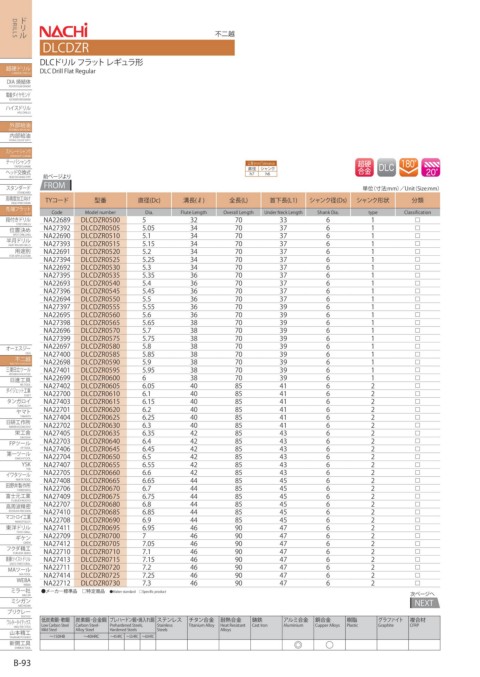Click the 不二越 label above the banner
The width and height of the screenshot is (480, 677).
tap(224, 33)
